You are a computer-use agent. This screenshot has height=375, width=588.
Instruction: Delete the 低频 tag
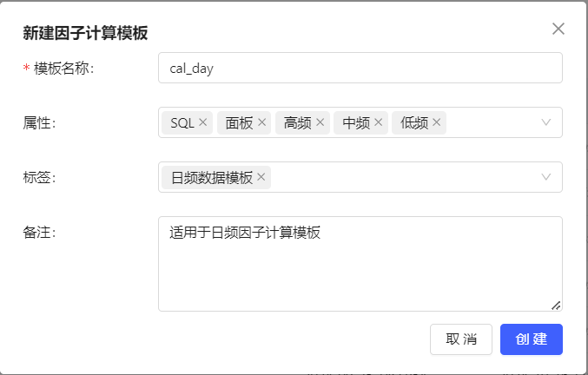click(436, 122)
